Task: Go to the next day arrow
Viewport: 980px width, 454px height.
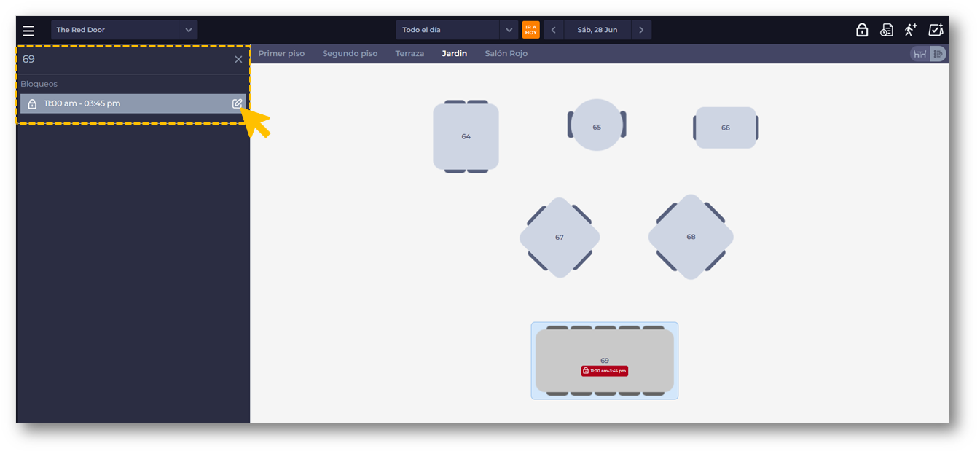Action: coord(641,30)
